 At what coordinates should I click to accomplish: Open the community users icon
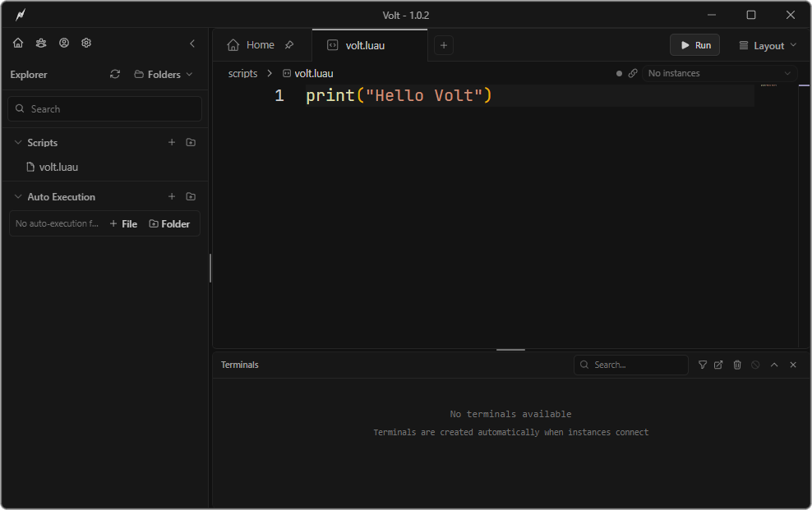point(41,43)
